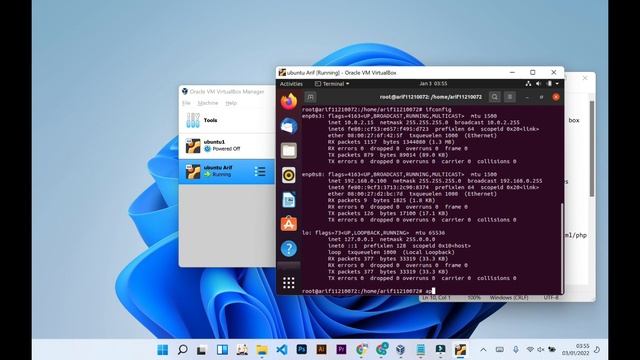The height and width of the screenshot is (360, 640).
Task: Click the Windows Start button
Action: click(x=162, y=350)
